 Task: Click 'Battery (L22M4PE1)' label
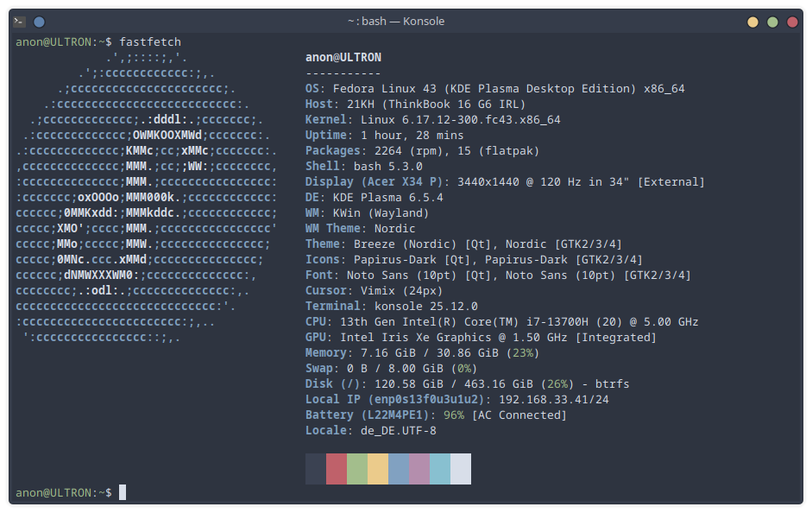tap(367, 415)
